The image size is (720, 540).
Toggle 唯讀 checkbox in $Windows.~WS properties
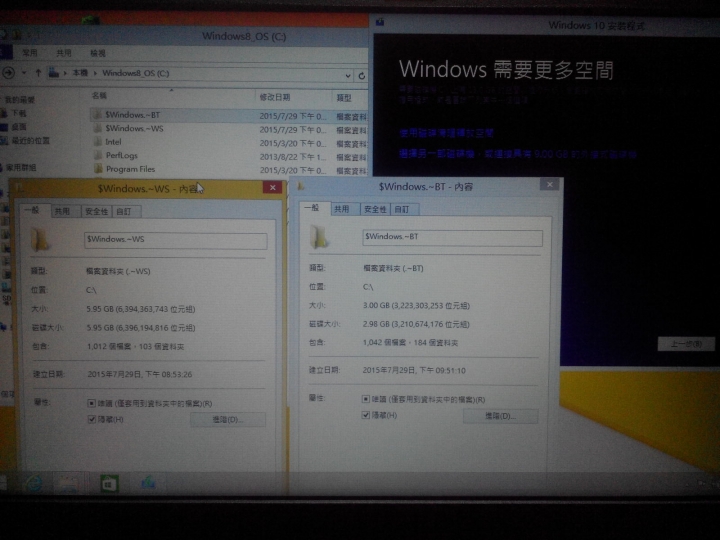click(91, 403)
